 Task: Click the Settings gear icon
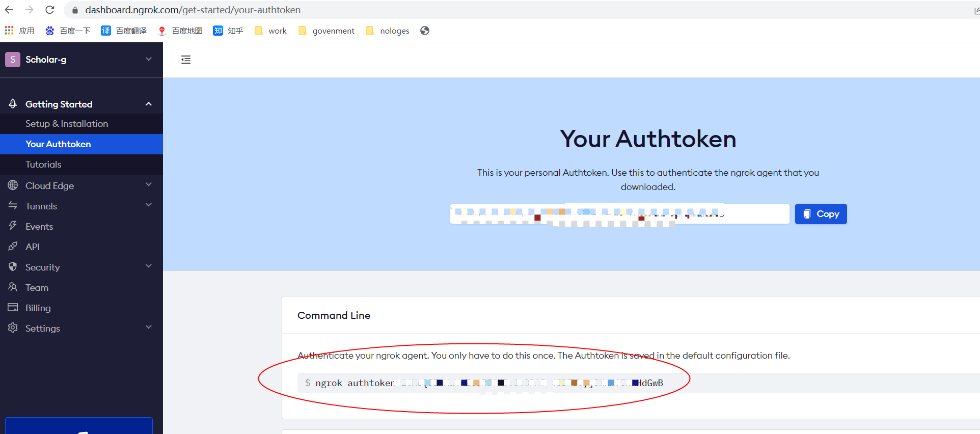[x=13, y=328]
